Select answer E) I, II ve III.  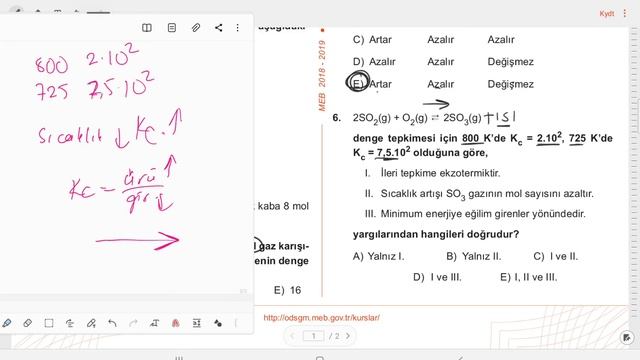(x=529, y=277)
